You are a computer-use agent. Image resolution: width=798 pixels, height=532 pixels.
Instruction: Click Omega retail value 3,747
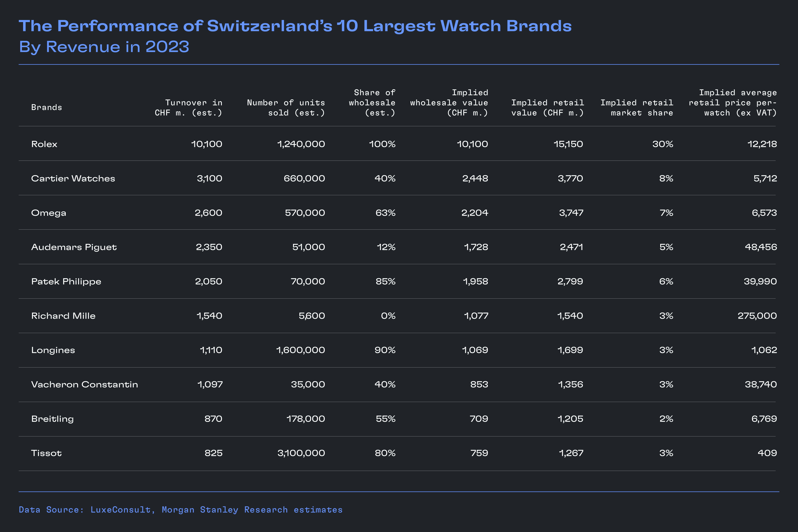coord(571,213)
